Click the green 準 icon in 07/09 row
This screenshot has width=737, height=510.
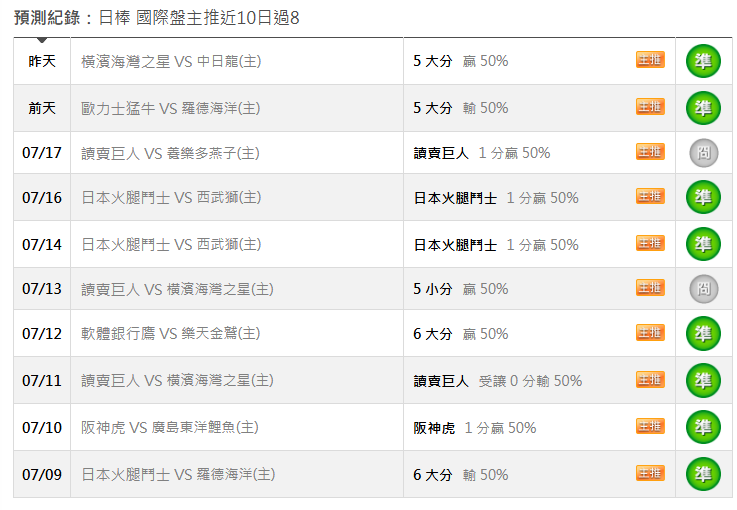click(x=703, y=474)
